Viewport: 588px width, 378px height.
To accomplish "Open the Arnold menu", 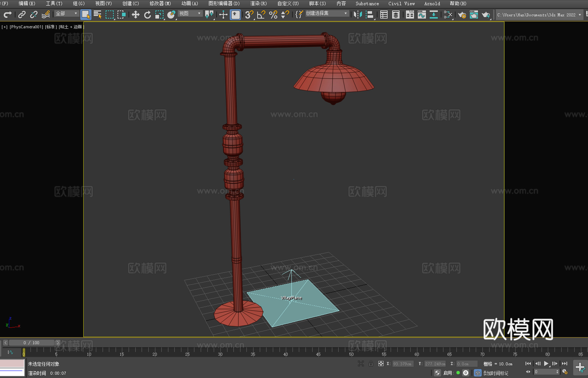I will (432, 4).
